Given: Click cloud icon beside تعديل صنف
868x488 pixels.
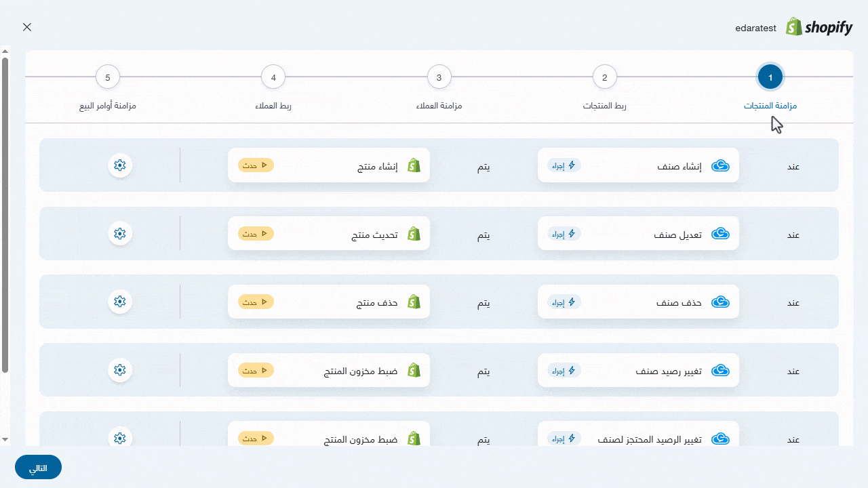Looking at the screenshot, I should point(720,234).
